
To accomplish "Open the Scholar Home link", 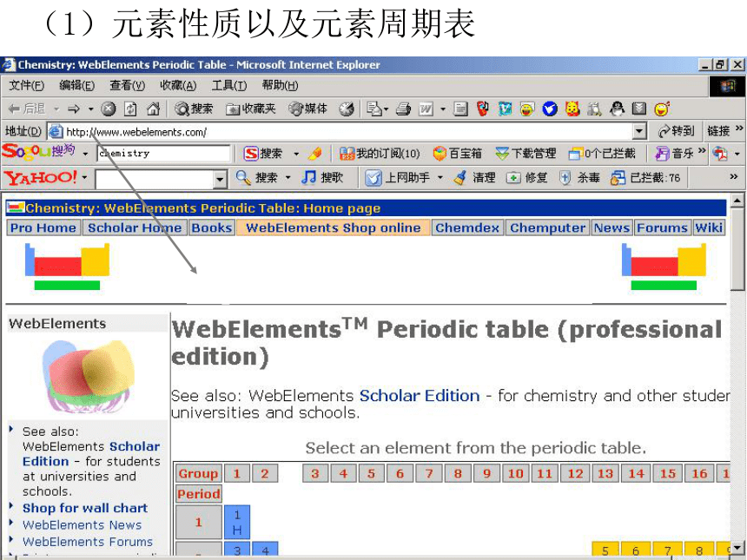I will (x=135, y=227).
